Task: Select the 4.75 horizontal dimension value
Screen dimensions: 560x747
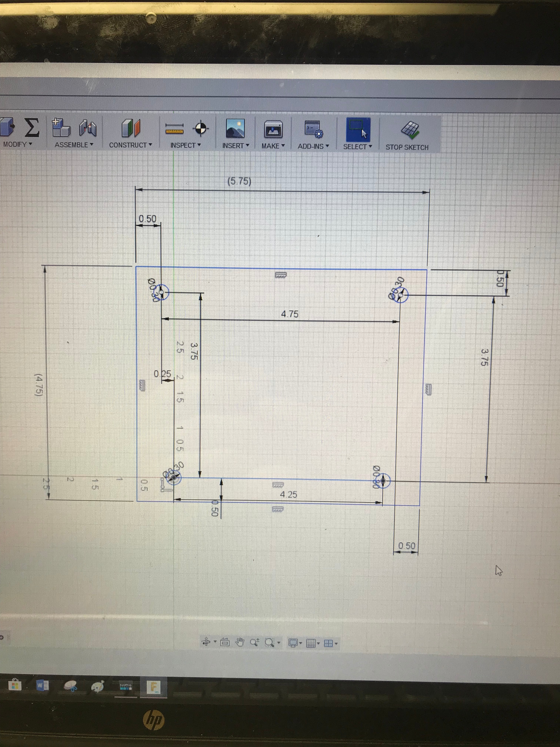Action: [x=290, y=314]
